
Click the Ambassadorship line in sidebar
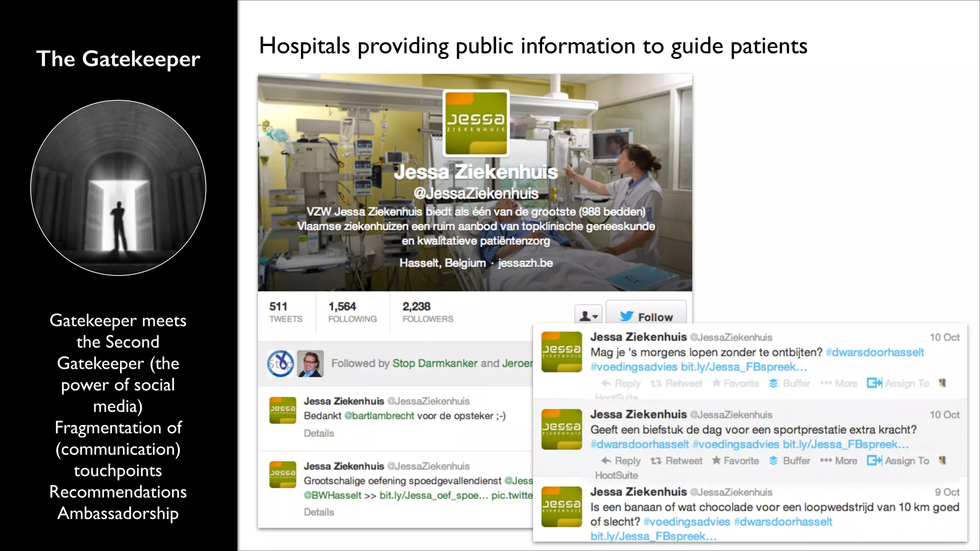[118, 513]
